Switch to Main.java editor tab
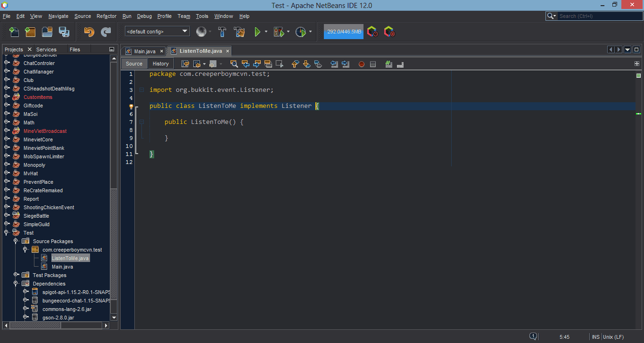This screenshot has width=644, height=343. [x=144, y=51]
